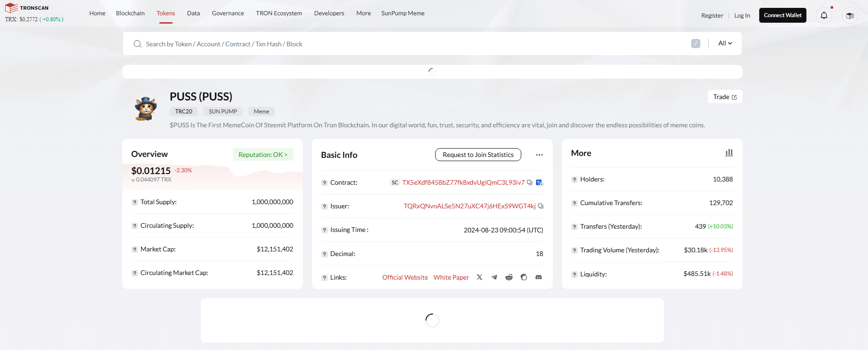Click the three-dots menu in Basic Info
868x350 pixels.
click(x=539, y=155)
